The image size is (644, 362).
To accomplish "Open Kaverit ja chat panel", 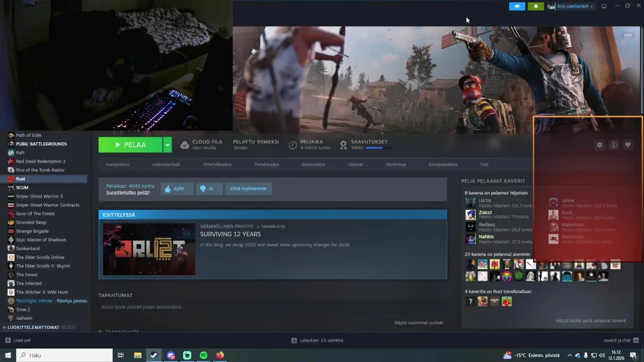I will pos(621,340).
